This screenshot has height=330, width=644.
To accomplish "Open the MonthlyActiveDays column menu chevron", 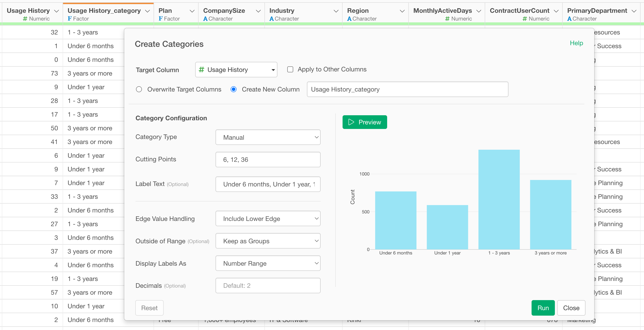I will click(479, 11).
